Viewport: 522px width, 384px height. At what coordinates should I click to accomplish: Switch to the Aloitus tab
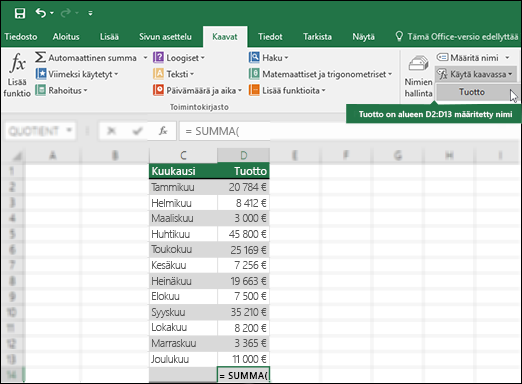tap(66, 37)
